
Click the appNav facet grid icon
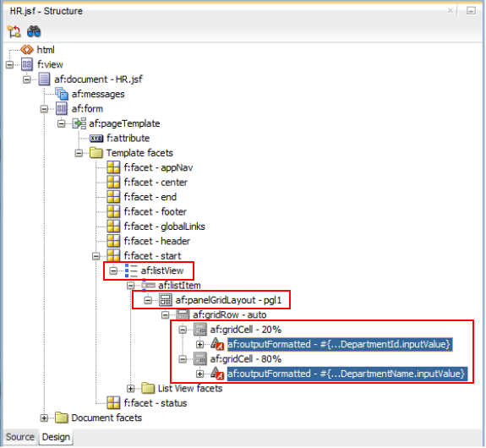click(113, 167)
